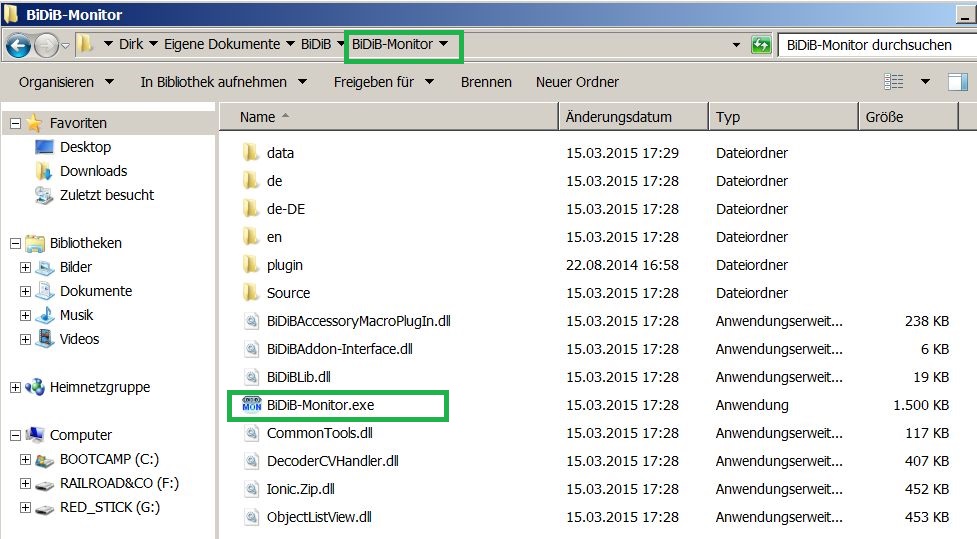Click the Downloads folder icon in sidebar
Image resolution: width=977 pixels, height=539 pixels.
[x=44, y=171]
